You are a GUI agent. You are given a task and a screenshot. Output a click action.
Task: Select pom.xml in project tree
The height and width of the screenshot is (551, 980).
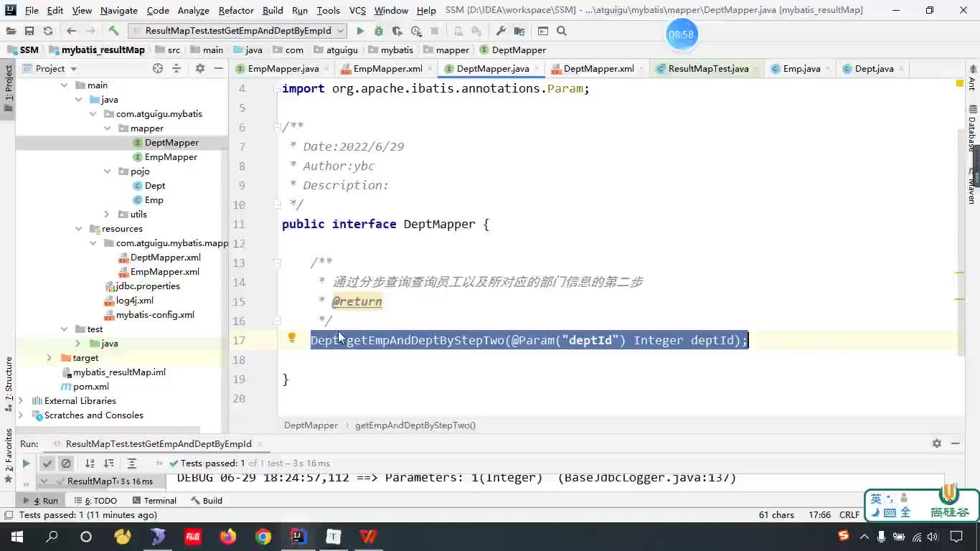91,387
